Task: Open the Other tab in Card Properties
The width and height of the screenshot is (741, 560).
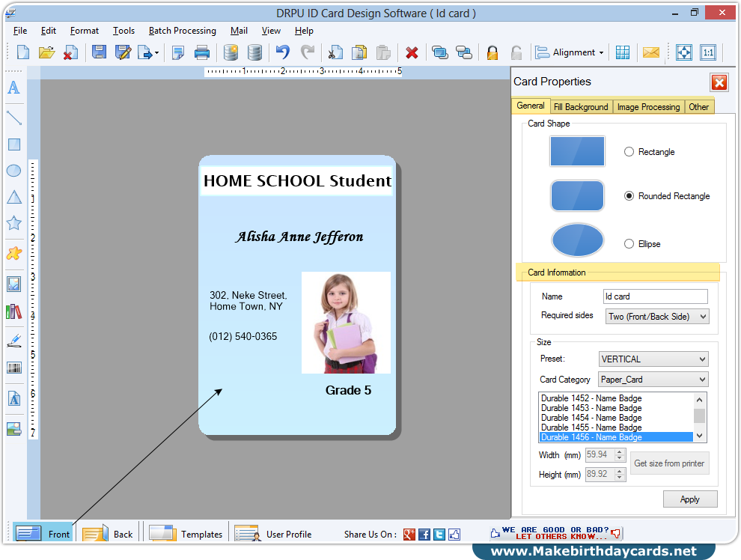Action: tap(698, 107)
